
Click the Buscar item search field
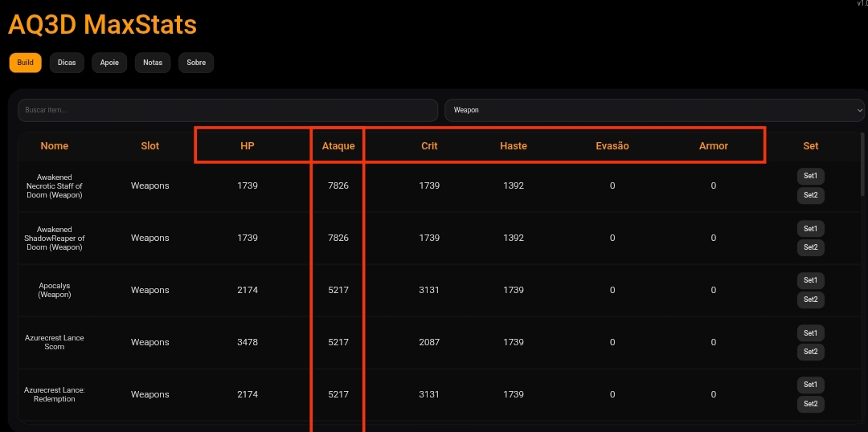click(x=227, y=110)
